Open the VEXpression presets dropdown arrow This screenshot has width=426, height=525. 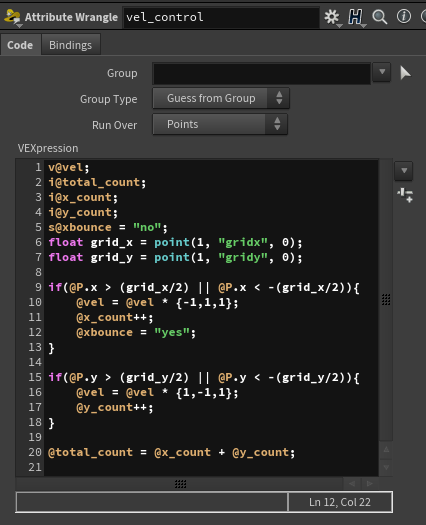click(404, 171)
